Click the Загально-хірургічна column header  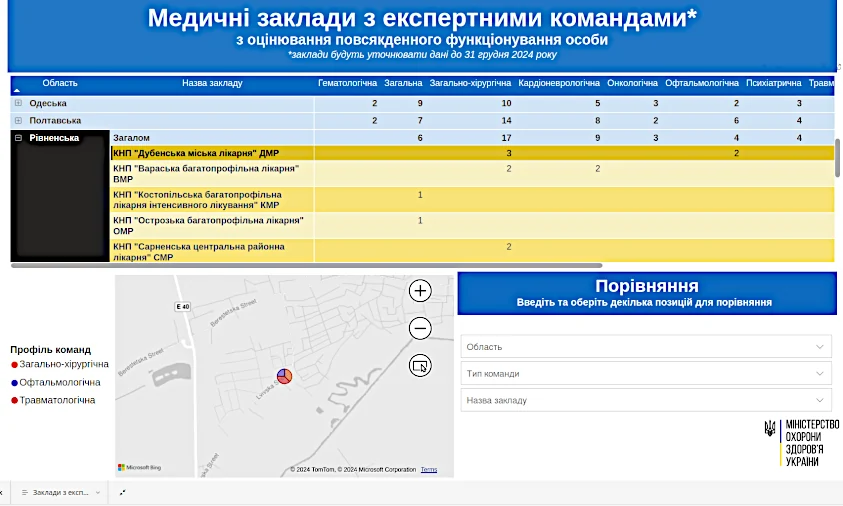coord(470,83)
